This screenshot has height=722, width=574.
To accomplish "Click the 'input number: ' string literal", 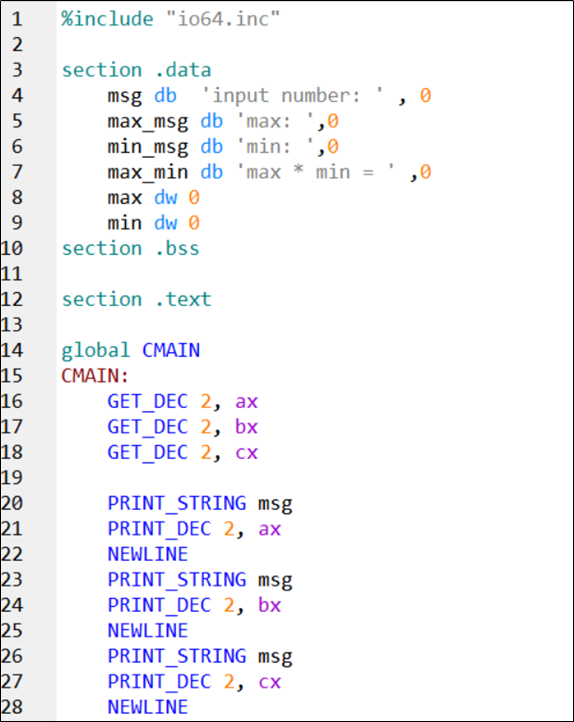I will [x=293, y=96].
